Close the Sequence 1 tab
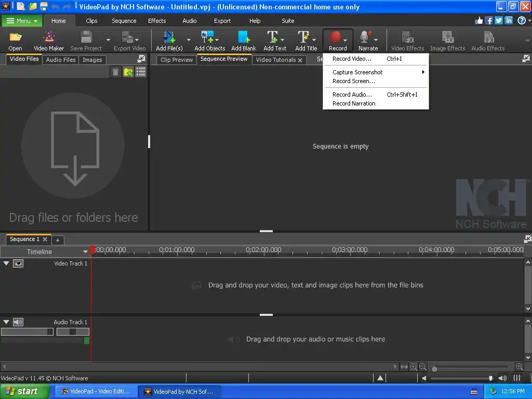 (45, 239)
